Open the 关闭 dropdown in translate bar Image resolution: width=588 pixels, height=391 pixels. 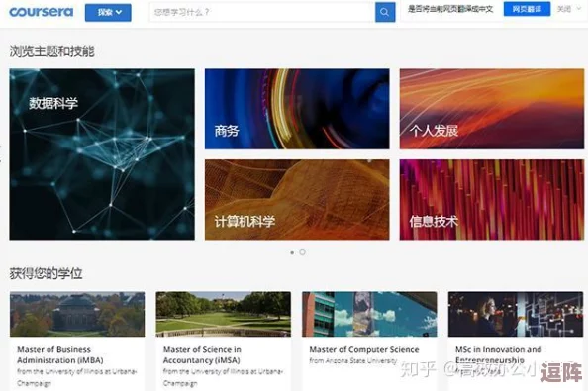click(568, 9)
